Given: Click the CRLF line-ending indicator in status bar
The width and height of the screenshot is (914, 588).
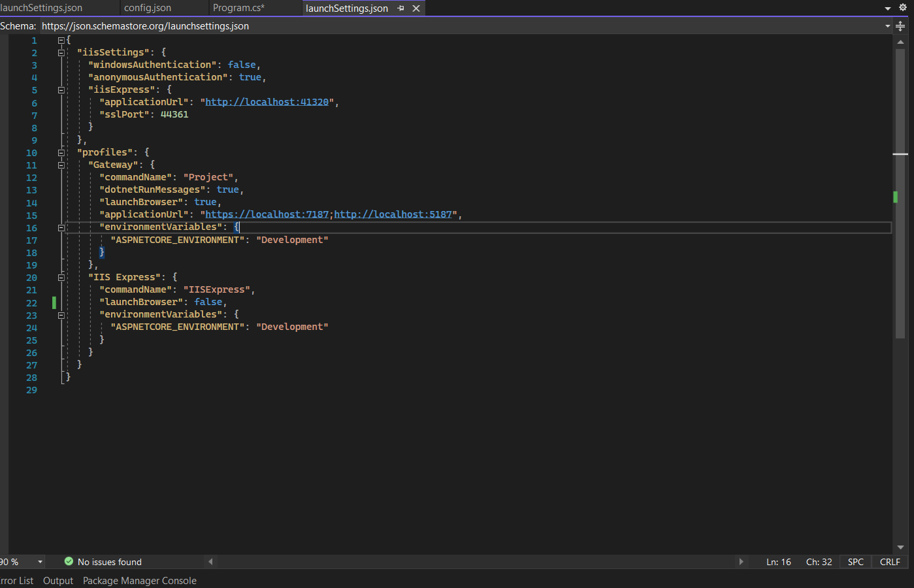Looking at the screenshot, I should (x=890, y=561).
